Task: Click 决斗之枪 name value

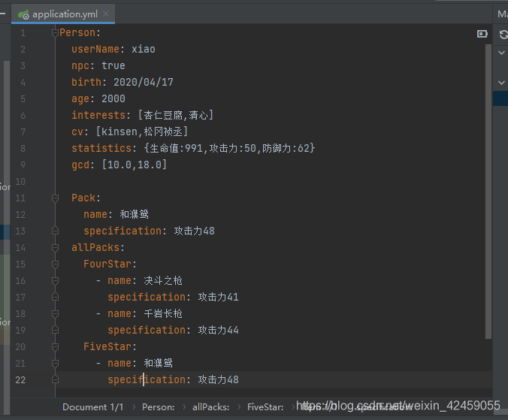Action: coord(163,280)
